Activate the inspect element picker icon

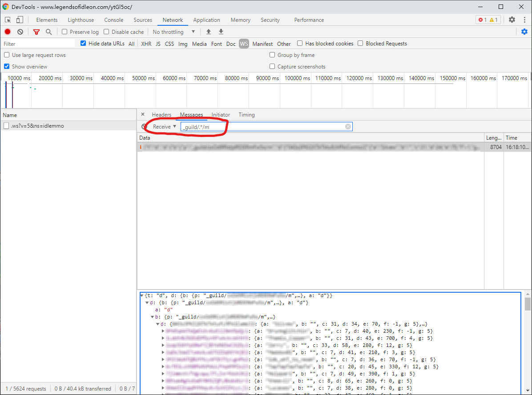click(8, 20)
